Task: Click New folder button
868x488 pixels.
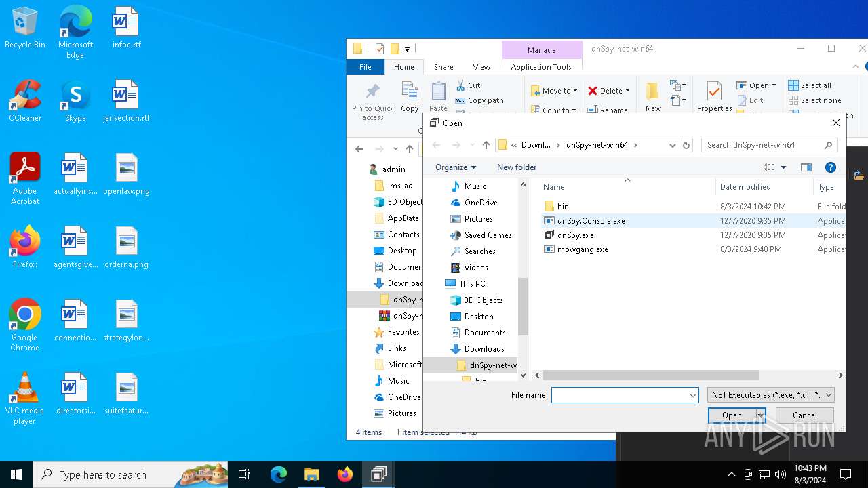Action: coord(517,167)
